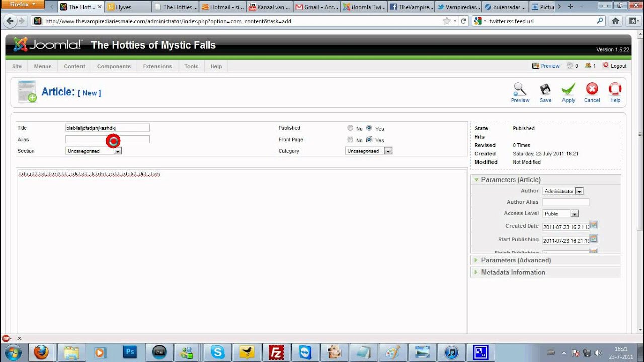Switch to the Hyves browser tab

click(128, 7)
